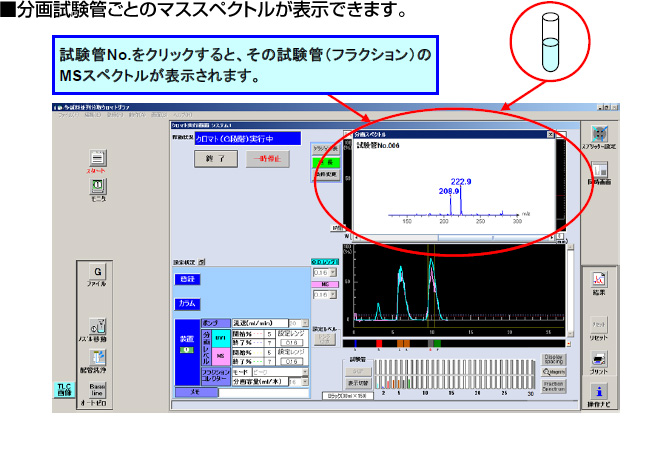The height and width of the screenshot is (449, 660).
Task: Click the Display spacing button
Action: (552, 358)
